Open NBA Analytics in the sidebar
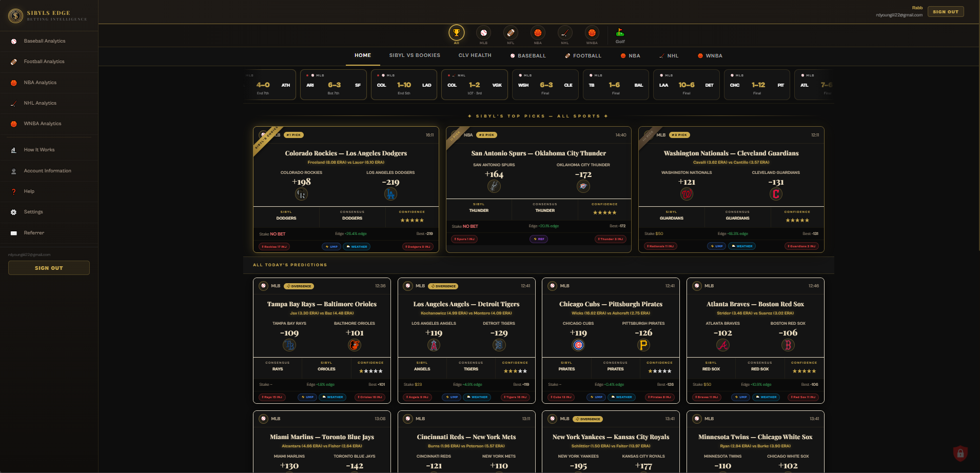 coord(49,83)
